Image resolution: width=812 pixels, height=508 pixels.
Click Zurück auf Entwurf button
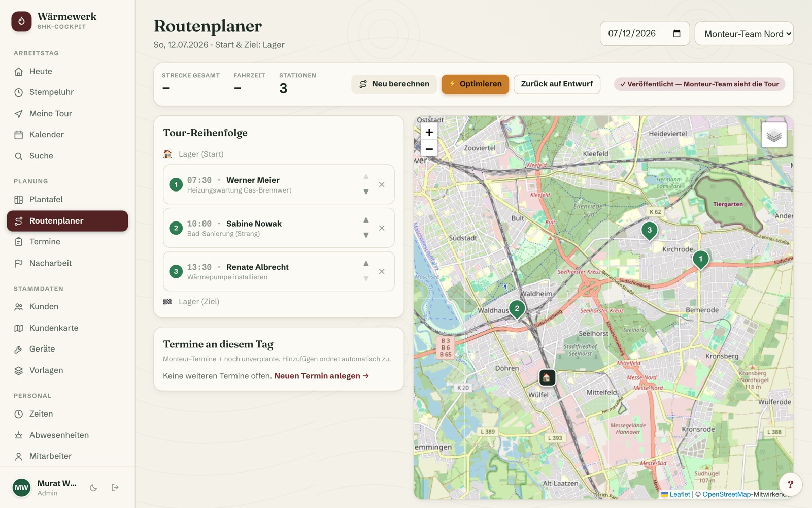pyautogui.click(x=557, y=84)
